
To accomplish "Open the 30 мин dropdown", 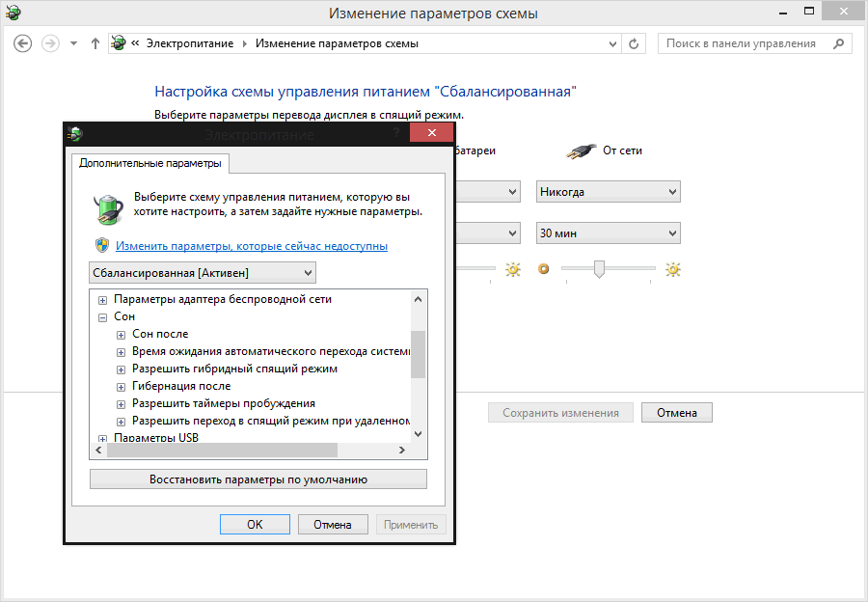I will (608, 233).
